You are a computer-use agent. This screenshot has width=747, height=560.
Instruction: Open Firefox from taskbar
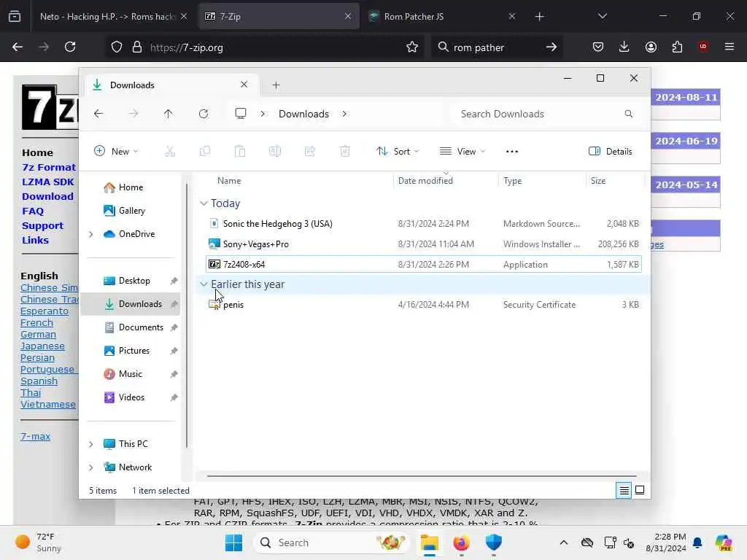461,542
